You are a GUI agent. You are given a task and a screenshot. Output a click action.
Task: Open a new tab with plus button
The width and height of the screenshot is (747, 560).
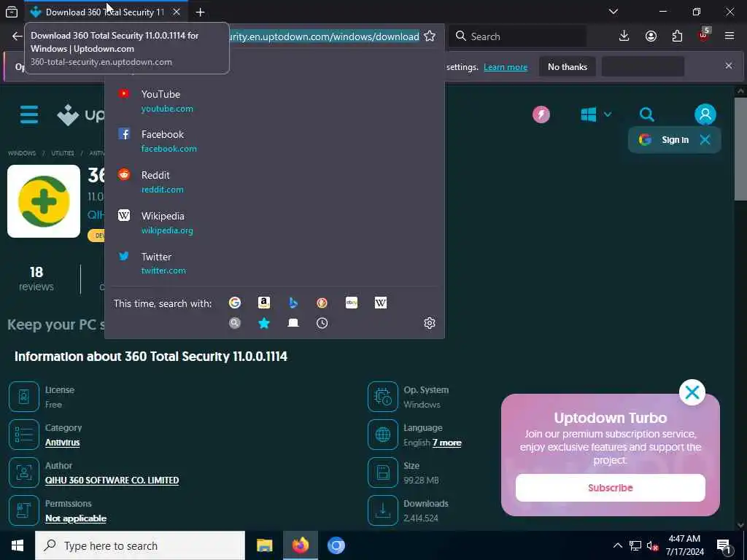200,12
